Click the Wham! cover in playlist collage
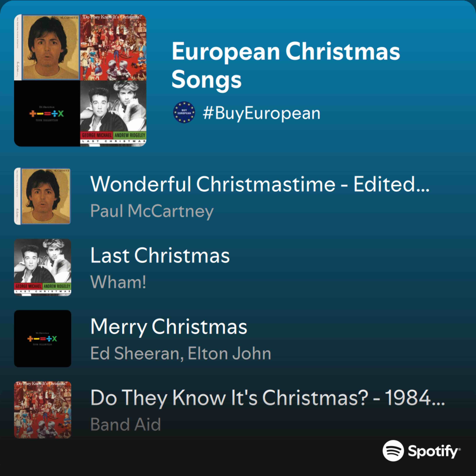Viewport: 476px width, 476px height. coord(113,113)
